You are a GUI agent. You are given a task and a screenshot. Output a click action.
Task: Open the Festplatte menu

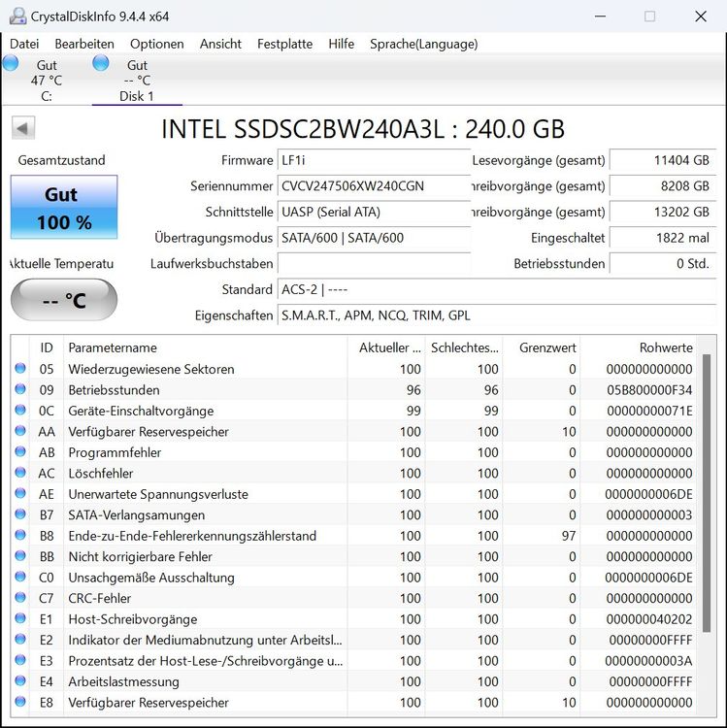[284, 44]
